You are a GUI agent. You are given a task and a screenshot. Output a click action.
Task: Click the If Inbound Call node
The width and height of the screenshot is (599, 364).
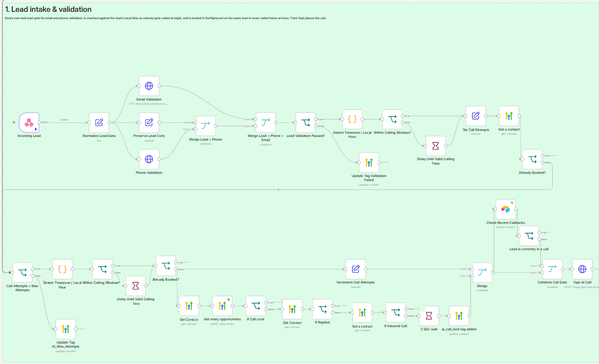click(396, 313)
